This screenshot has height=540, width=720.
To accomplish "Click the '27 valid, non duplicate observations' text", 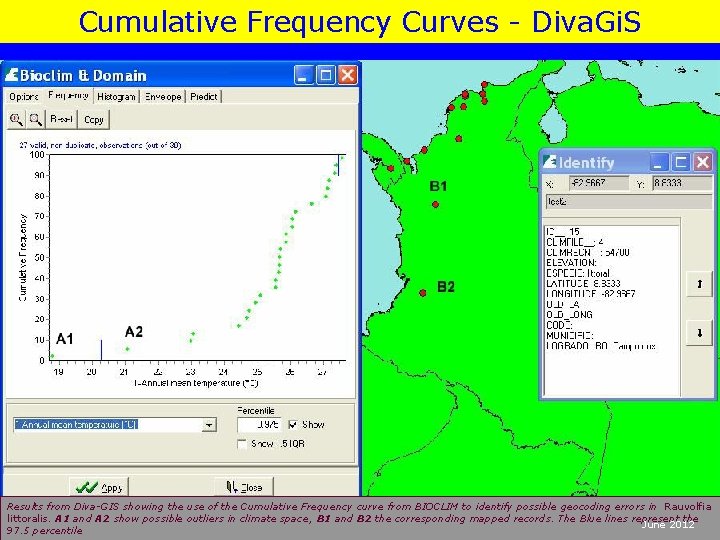I will pos(100,145).
